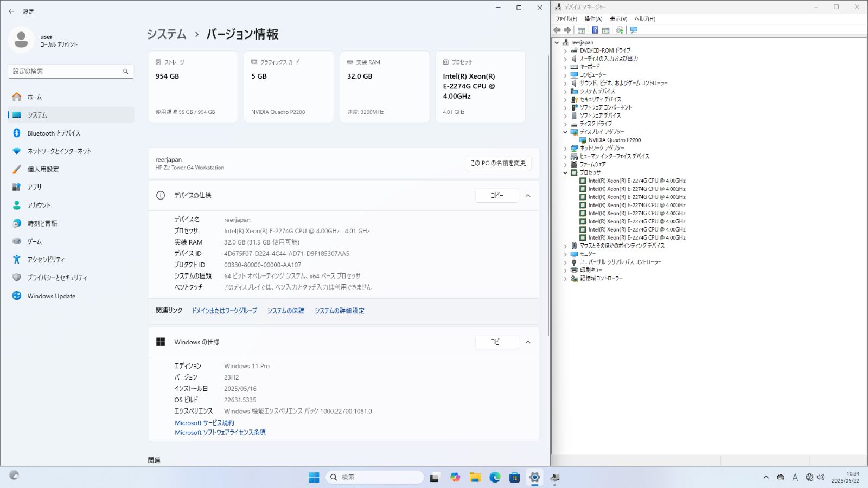Viewport: 868px width, 488px height.
Task: Click the Forward arrow in Device Manager toolbar
Action: (x=567, y=30)
